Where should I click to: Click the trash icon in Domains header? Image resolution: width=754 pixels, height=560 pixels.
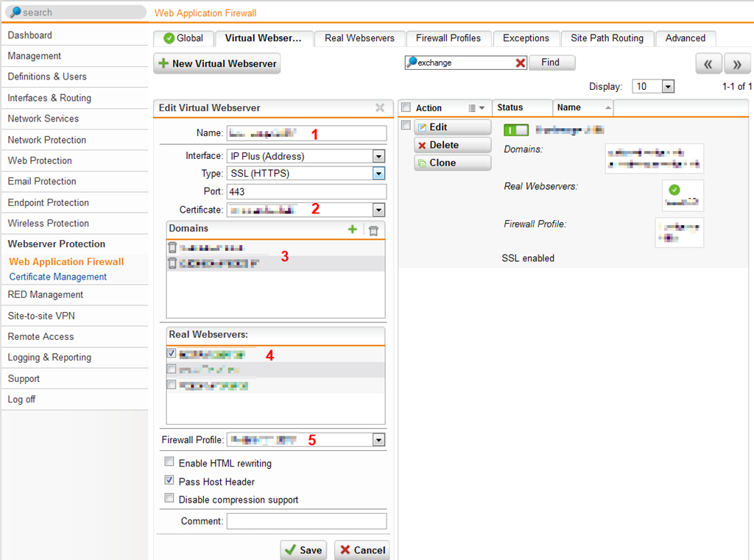pyautogui.click(x=373, y=230)
